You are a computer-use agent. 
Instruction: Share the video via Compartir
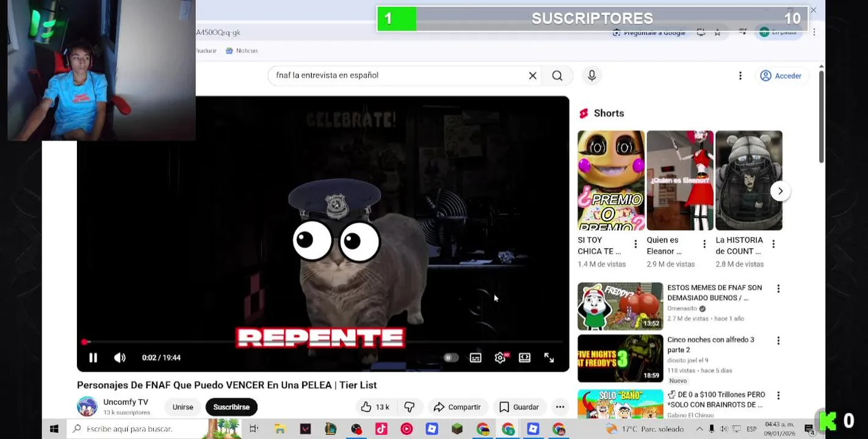457,407
